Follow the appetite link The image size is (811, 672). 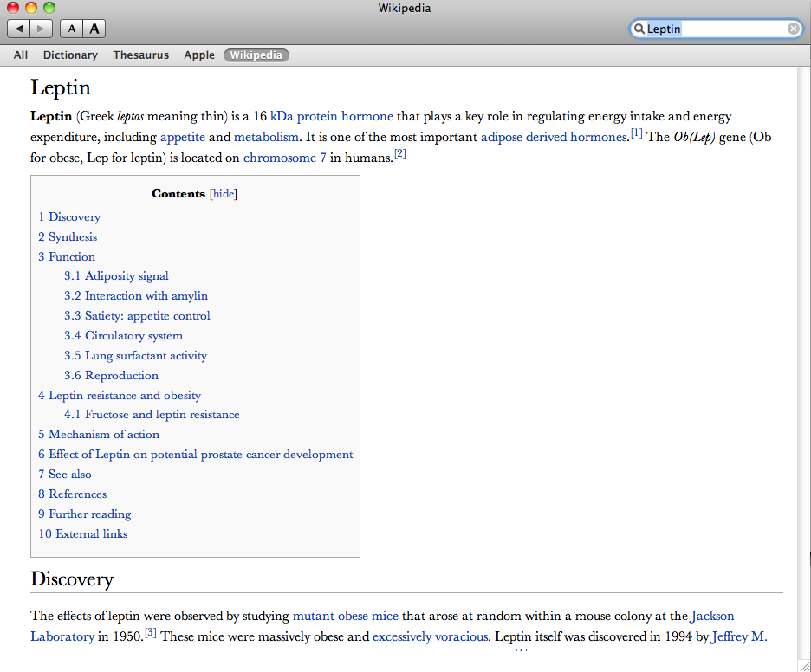[x=183, y=138]
